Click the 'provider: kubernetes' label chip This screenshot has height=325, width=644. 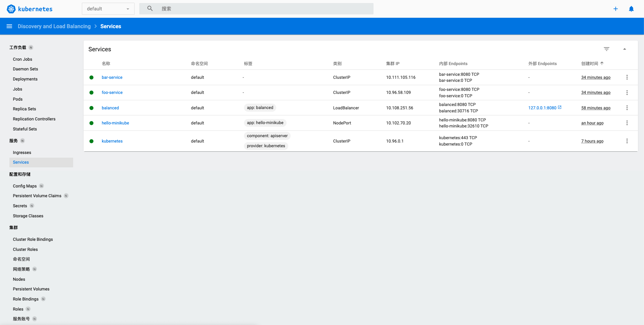tap(266, 146)
